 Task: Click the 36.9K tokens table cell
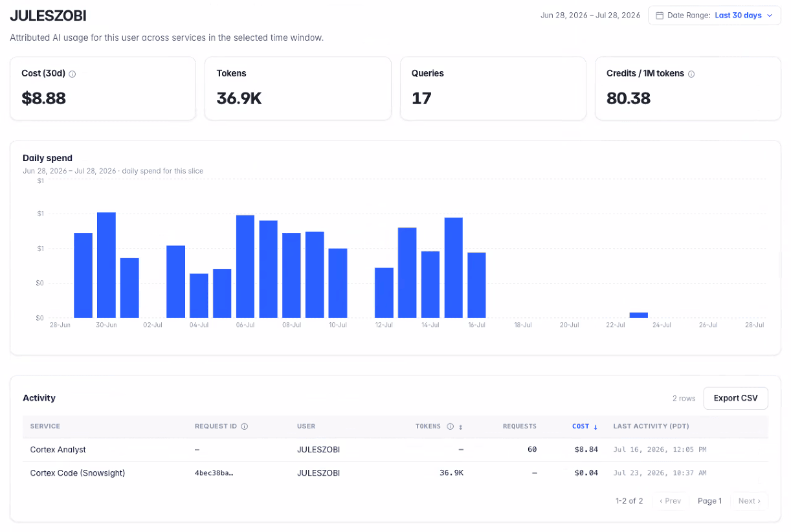pos(451,473)
